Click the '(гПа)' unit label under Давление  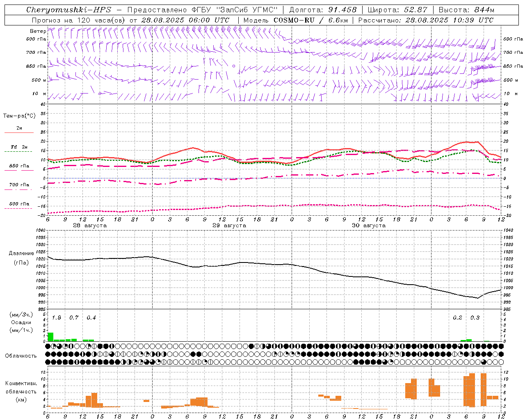point(21,263)
